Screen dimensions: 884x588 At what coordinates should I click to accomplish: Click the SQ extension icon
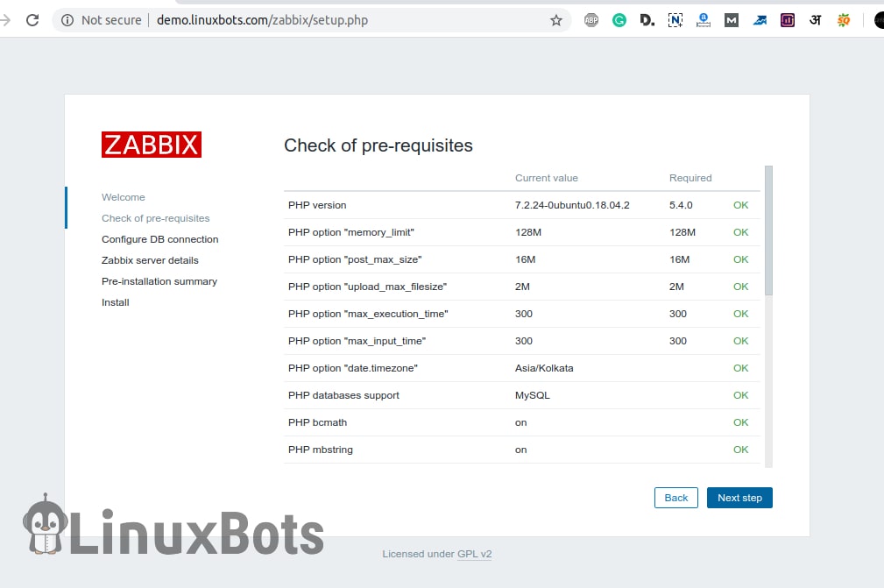844,19
